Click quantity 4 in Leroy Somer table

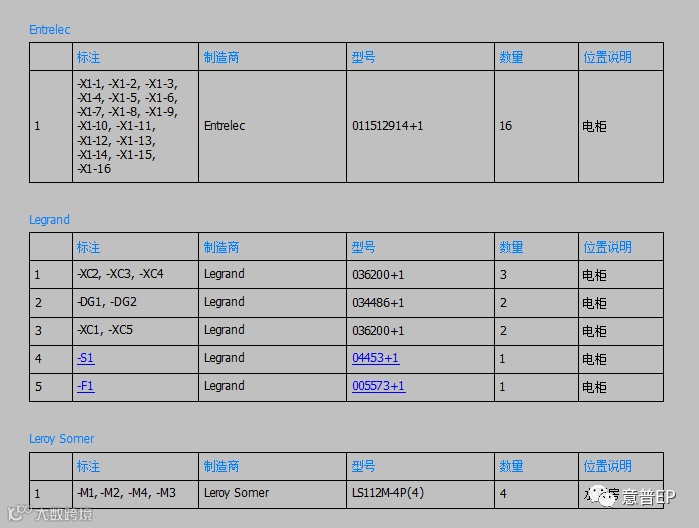click(536, 494)
